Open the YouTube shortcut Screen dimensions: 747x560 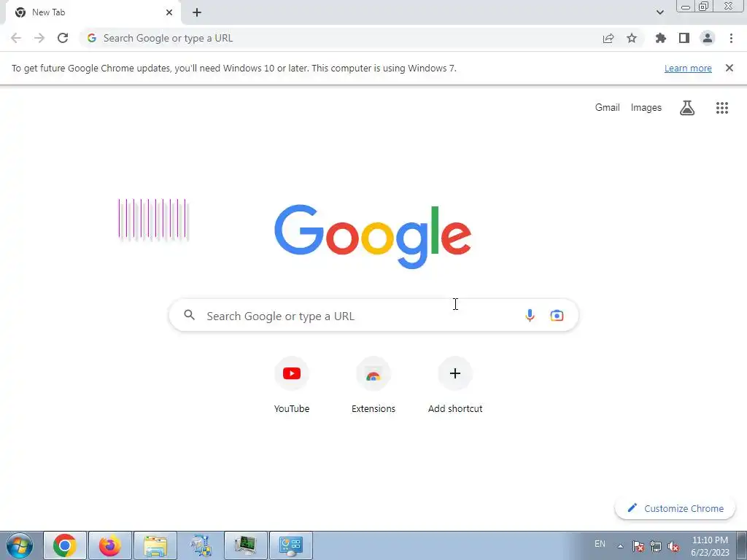(292, 385)
